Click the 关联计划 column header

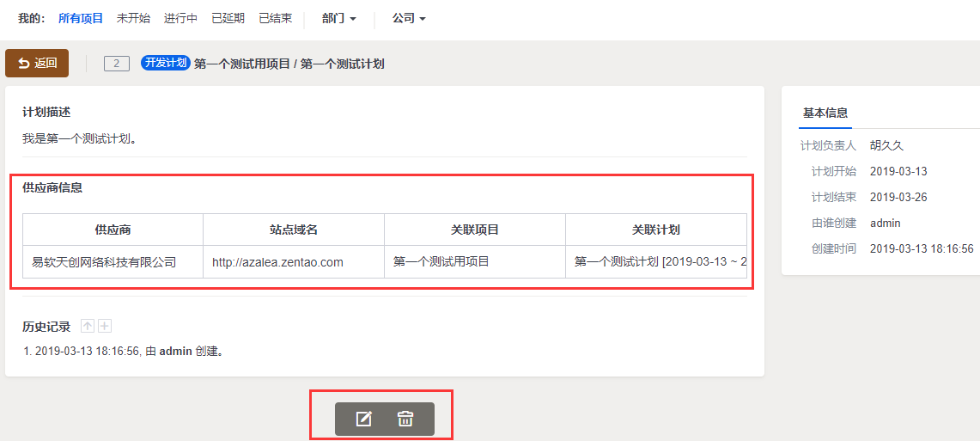tap(656, 230)
